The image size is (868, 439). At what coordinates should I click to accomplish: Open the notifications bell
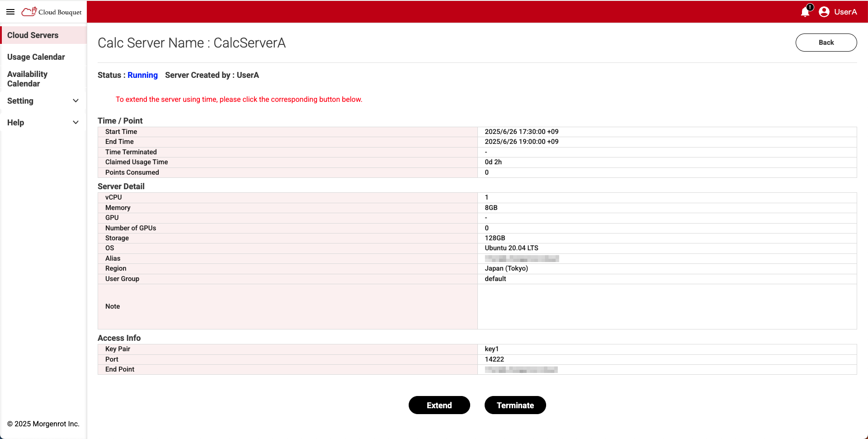pos(805,12)
